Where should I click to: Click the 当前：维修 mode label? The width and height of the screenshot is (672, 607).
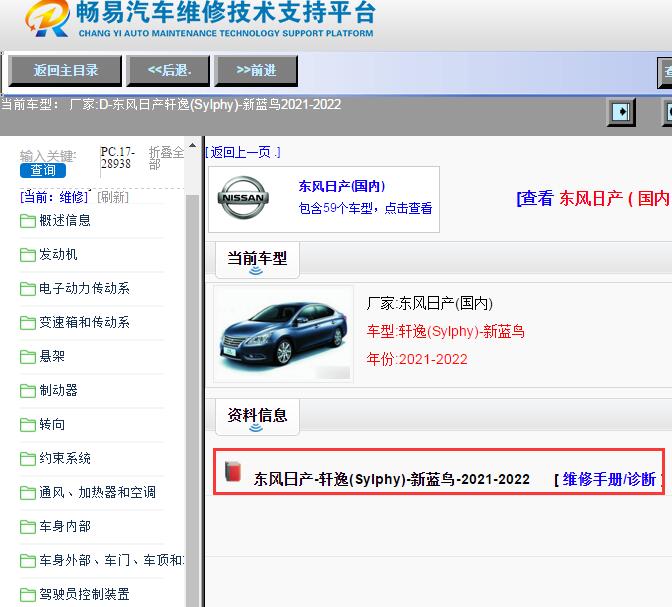coord(54,197)
